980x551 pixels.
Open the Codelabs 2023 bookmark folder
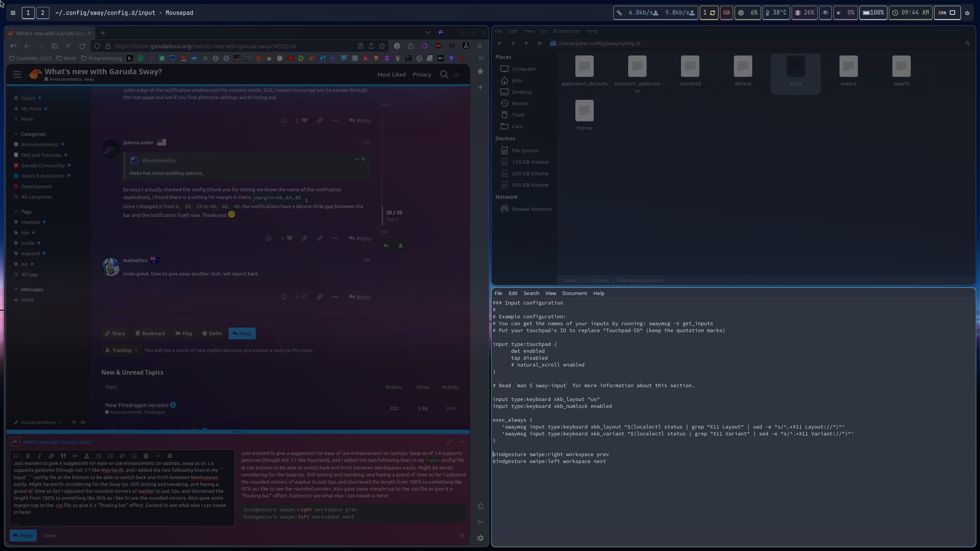(x=30, y=58)
